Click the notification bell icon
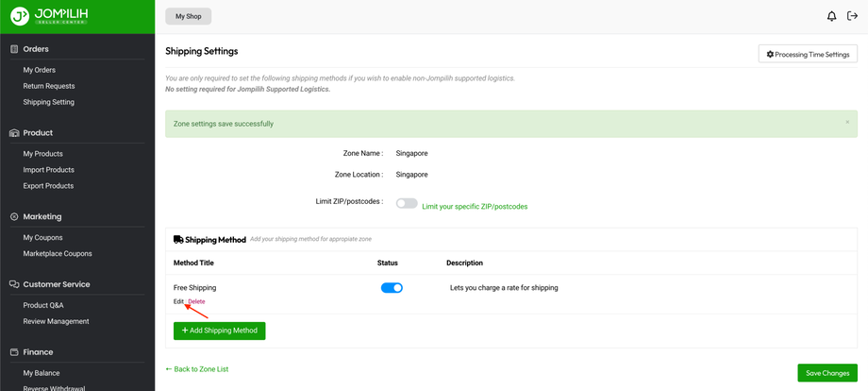The image size is (868, 391). point(831,16)
